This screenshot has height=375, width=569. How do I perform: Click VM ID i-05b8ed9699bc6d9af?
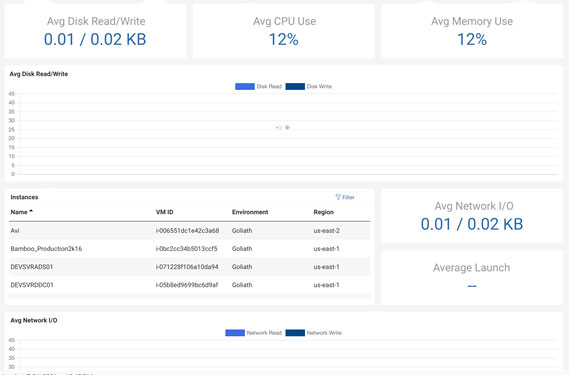coord(187,285)
